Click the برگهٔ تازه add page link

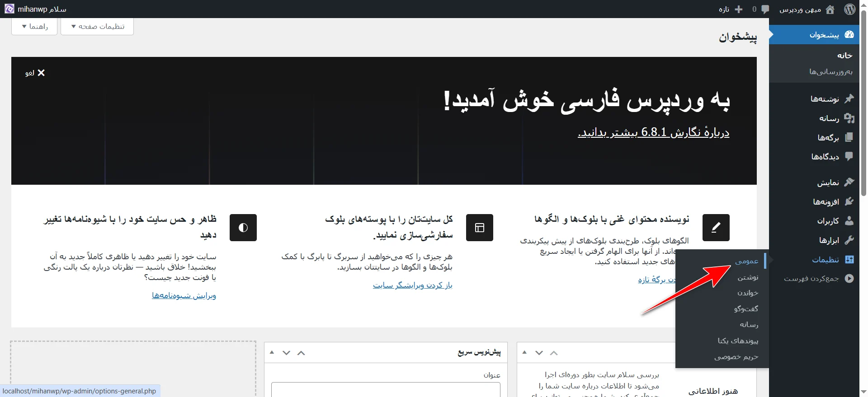pos(657,280)
